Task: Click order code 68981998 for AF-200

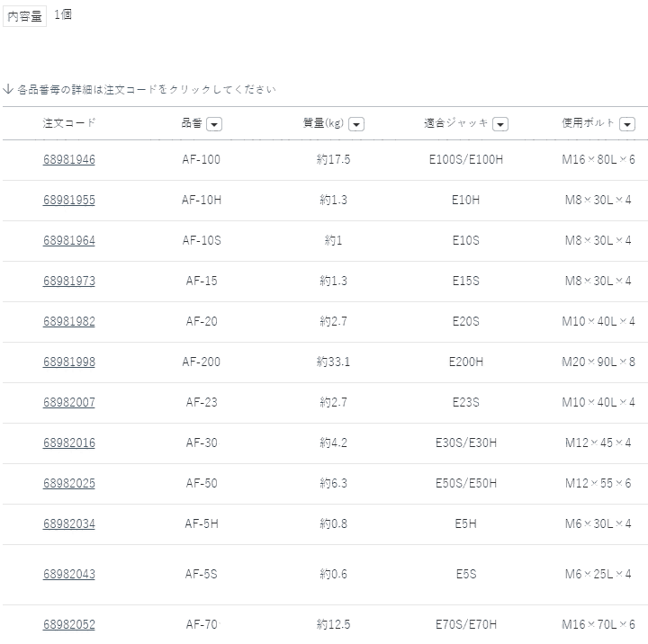Action: [68, 362]
